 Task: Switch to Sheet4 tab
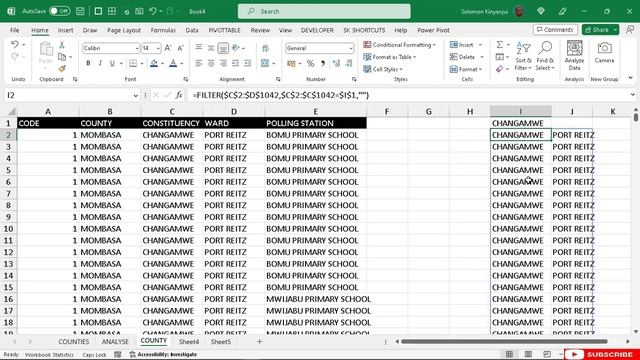(189, 342)
